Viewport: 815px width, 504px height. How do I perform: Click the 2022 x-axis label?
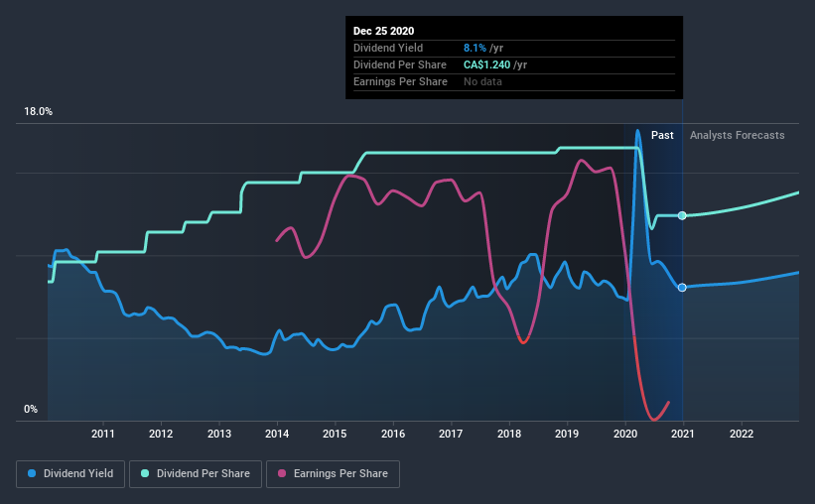pyautogui.click(x=742, y=434)
